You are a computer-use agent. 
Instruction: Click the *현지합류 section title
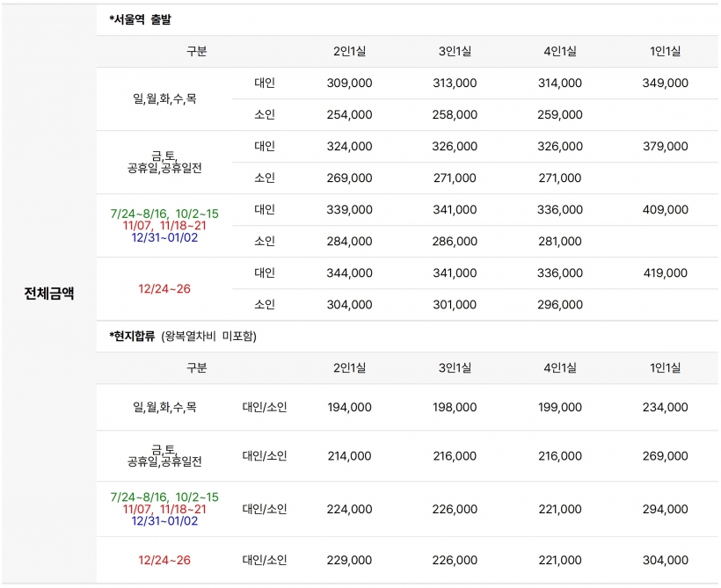click(132, 336)
